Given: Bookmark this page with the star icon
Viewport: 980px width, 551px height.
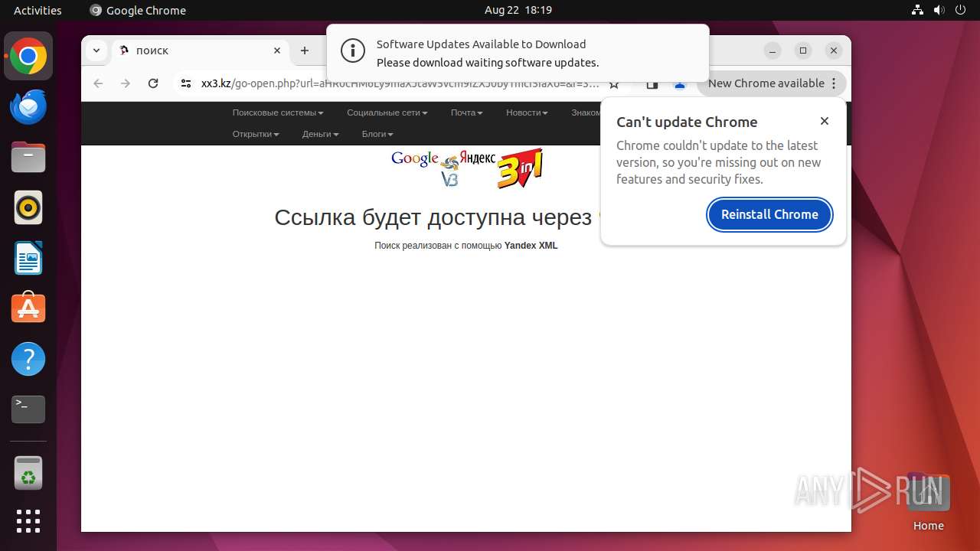Looking at the screenshot, I should tap(613, 83).
